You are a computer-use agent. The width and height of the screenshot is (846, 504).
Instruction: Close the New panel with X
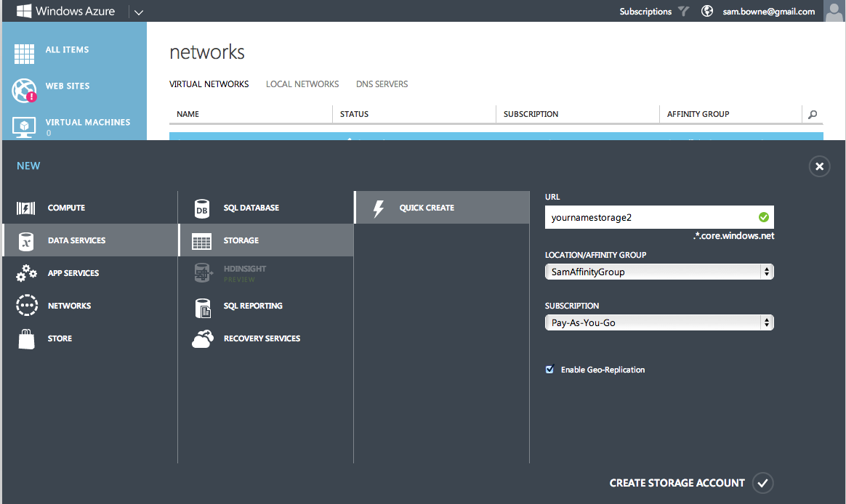pos(819,167)
